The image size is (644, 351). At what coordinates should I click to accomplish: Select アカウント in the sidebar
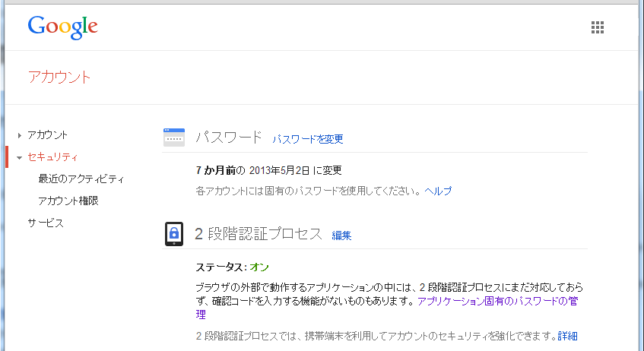click(47, 134)
